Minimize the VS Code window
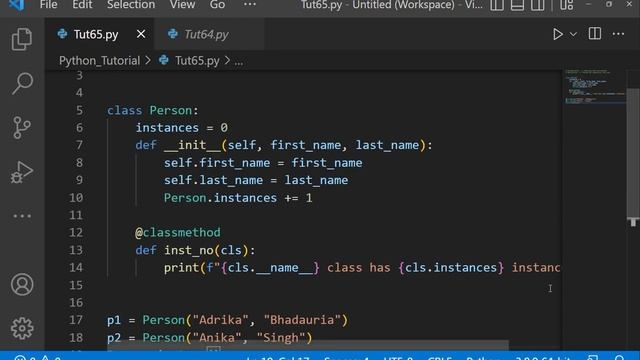640x360 pixels. (x=588, y=4)
